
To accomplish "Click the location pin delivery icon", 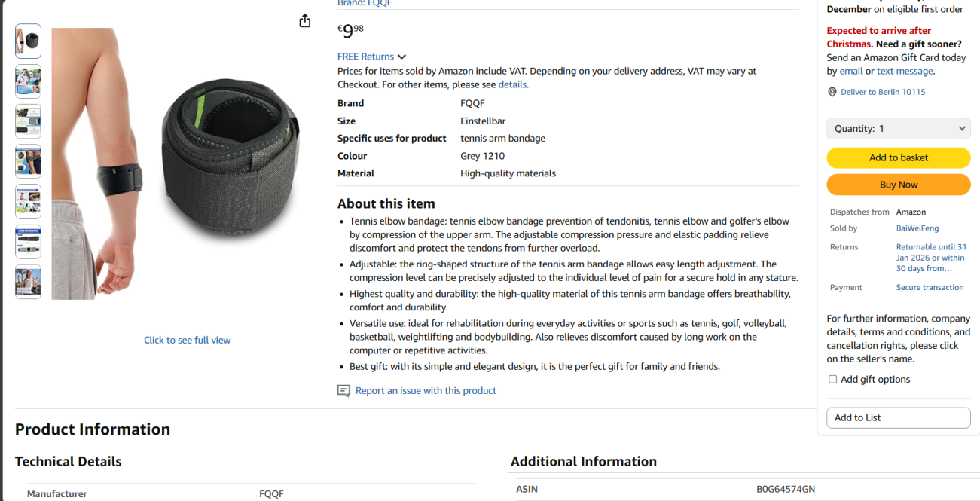I will (x=832, y=92).
